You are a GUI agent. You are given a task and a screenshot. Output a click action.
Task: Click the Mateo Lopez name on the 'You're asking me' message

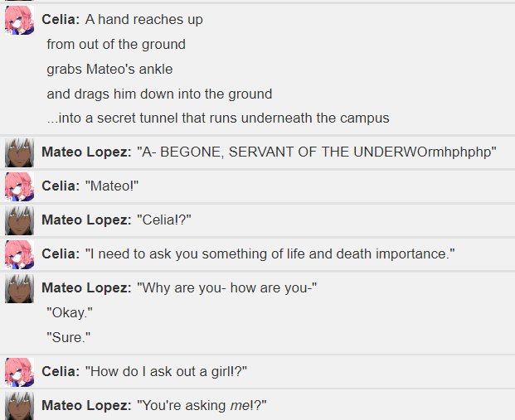86,406
